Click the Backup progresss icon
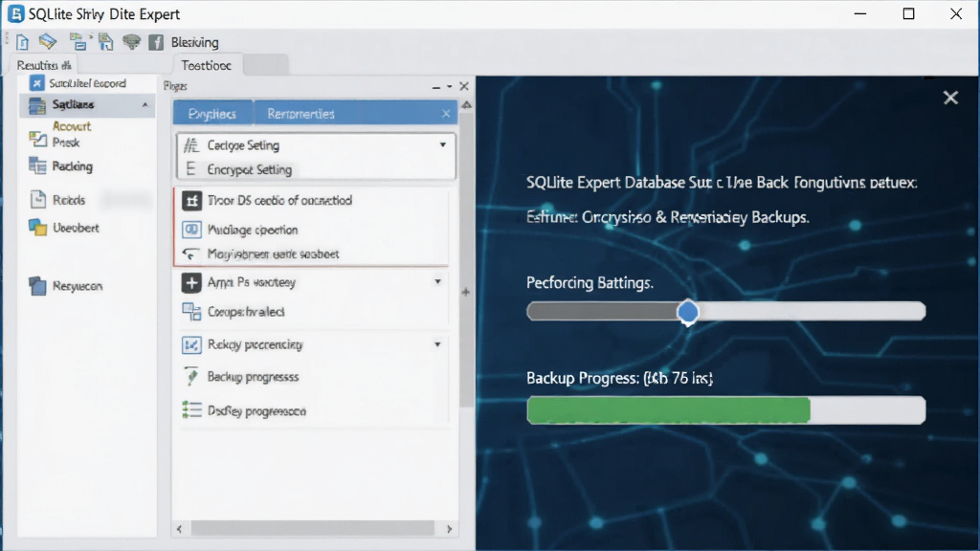The image size is (980, 551). click(x=191, y=377)
